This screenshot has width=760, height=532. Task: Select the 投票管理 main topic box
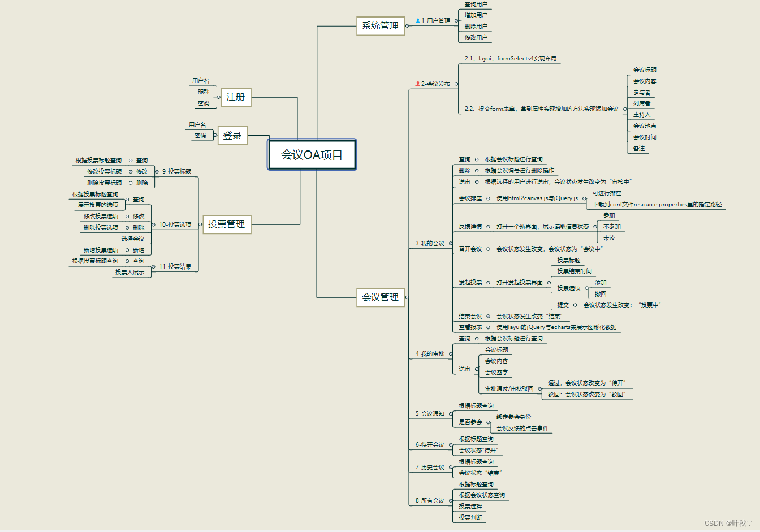tap(227, 224)
